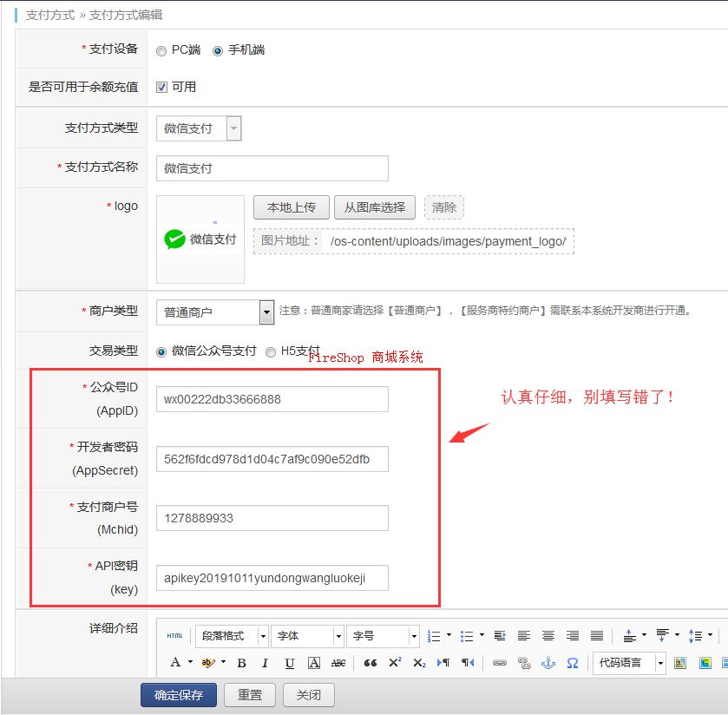The width and height of the screenshot is (728, 715).
Task: Toggle bold formatting
Action: coord(241,663)
